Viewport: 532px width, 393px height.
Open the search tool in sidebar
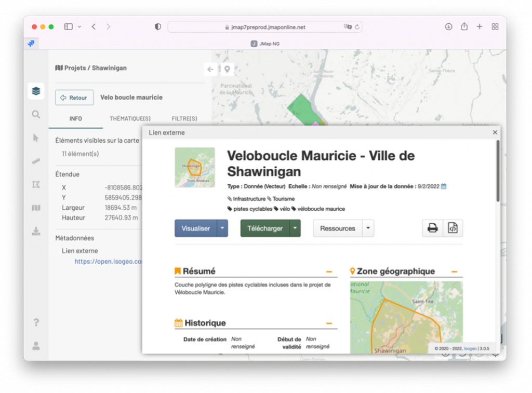coord(36,114)
